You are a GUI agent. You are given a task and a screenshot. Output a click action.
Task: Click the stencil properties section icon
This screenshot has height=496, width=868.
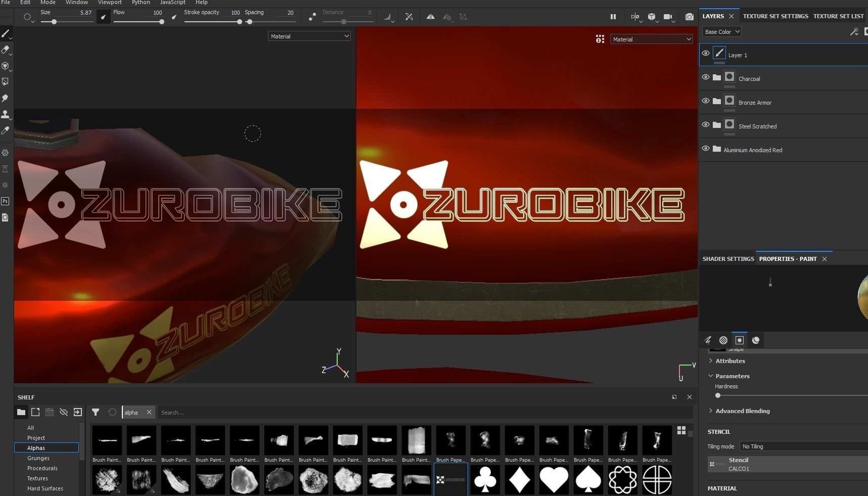pos(740,340)
